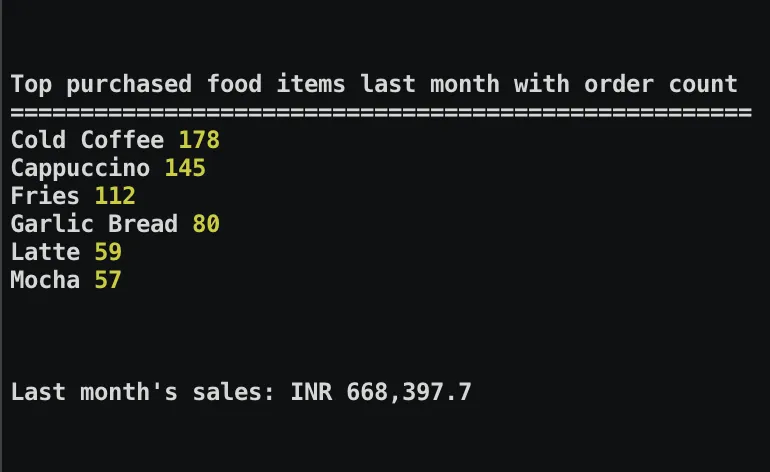Select the Latte count 59
770x472 pixels.
[x=108, y=252]
